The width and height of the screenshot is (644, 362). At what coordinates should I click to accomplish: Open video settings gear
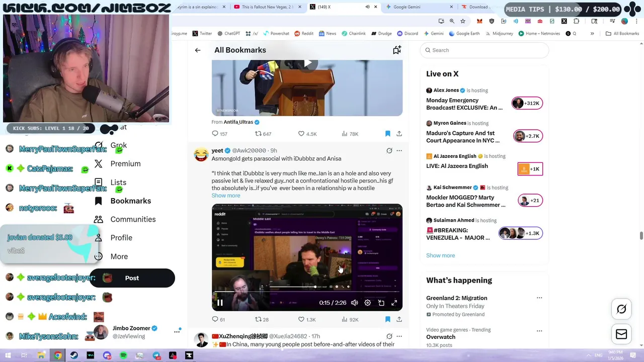[367, 303]
